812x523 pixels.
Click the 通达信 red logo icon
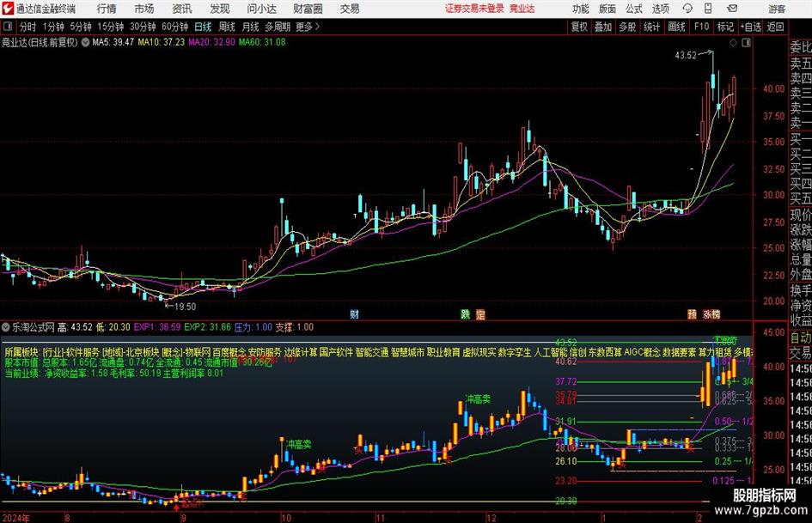(8, 9)
